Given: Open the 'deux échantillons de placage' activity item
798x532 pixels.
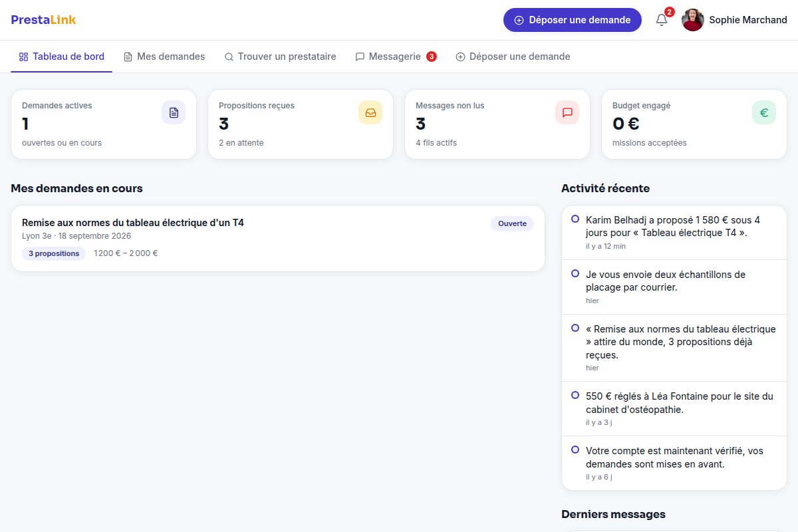Looking at the screenshot, I should click(x=674, y=287).
